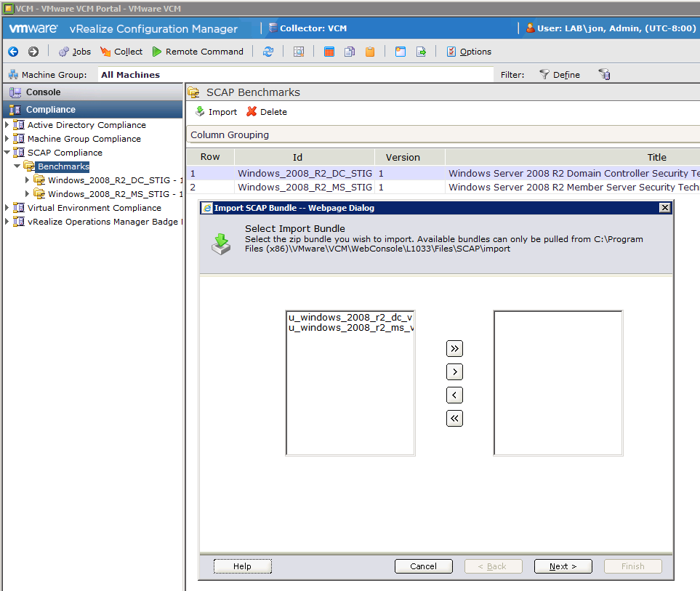
Task: Collapse the Benchmarks folder
Action: coord(17,166)
